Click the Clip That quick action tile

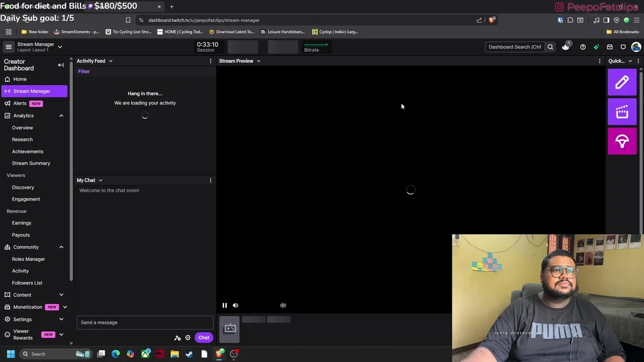[622, 112]
